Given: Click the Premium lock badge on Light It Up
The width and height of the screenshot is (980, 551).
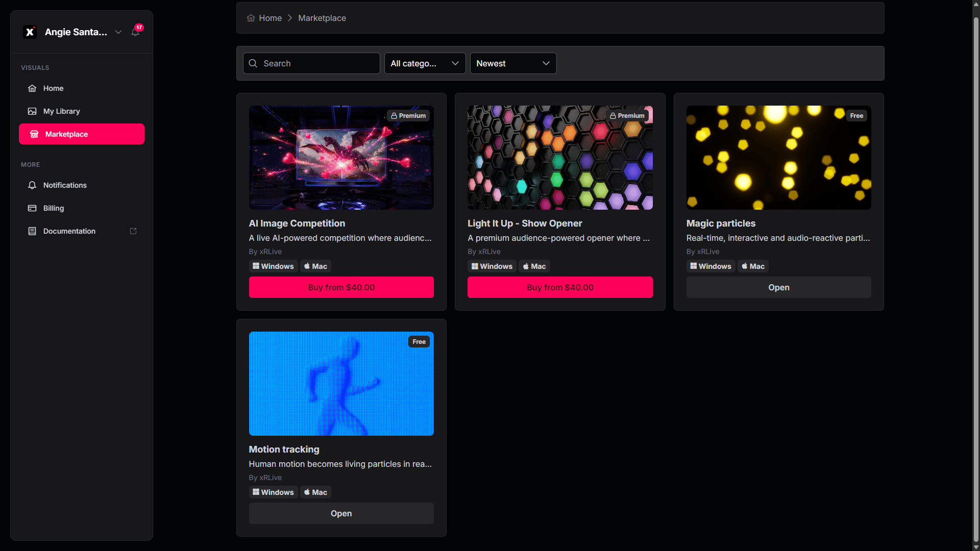Looking at the screenshot, I should coord(627,116).
